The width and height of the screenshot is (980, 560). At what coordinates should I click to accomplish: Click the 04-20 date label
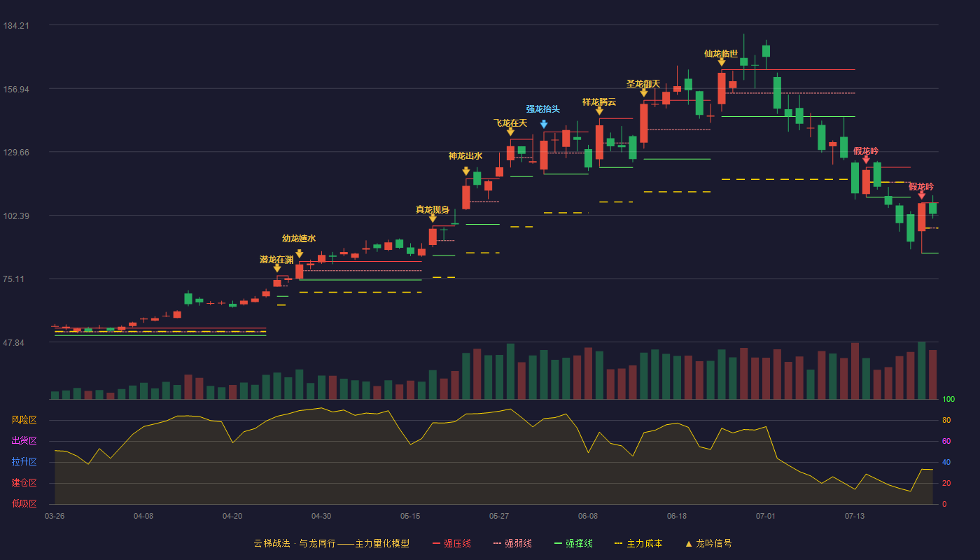(x=232, y=516)
